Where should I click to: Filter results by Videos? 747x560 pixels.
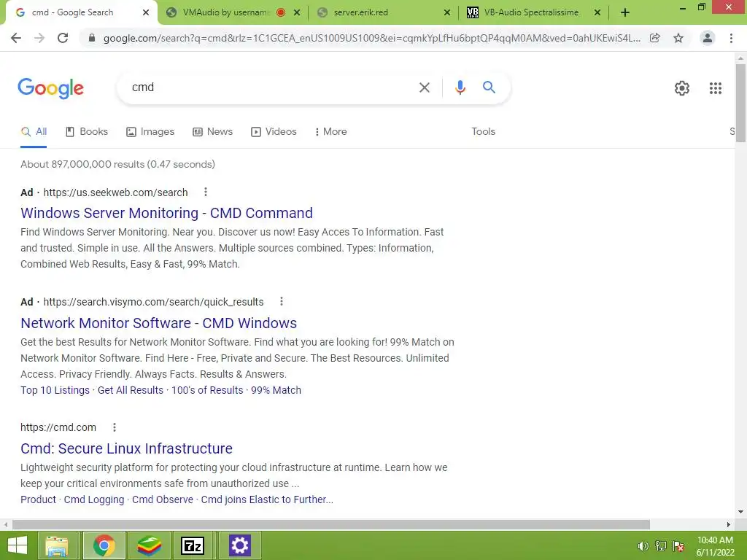[274, 131]
